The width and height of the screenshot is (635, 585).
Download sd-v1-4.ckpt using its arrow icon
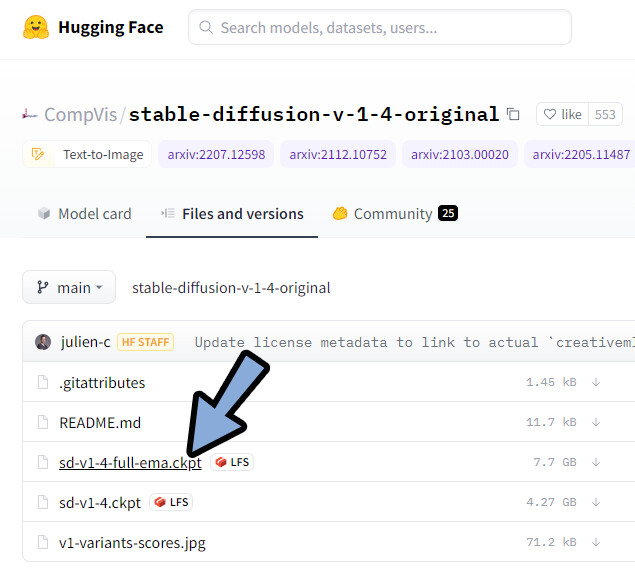(x=596, y=502)
